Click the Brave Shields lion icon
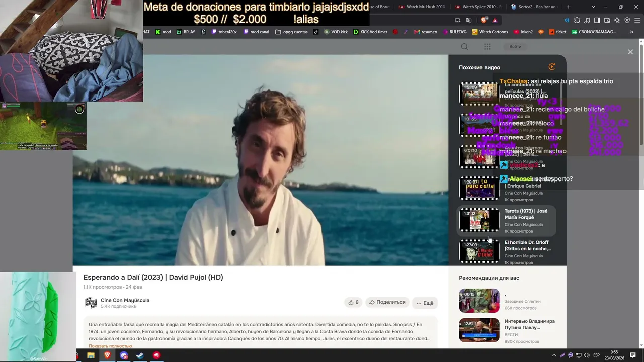This screenshot has height=362, width=644. (484, 20)
